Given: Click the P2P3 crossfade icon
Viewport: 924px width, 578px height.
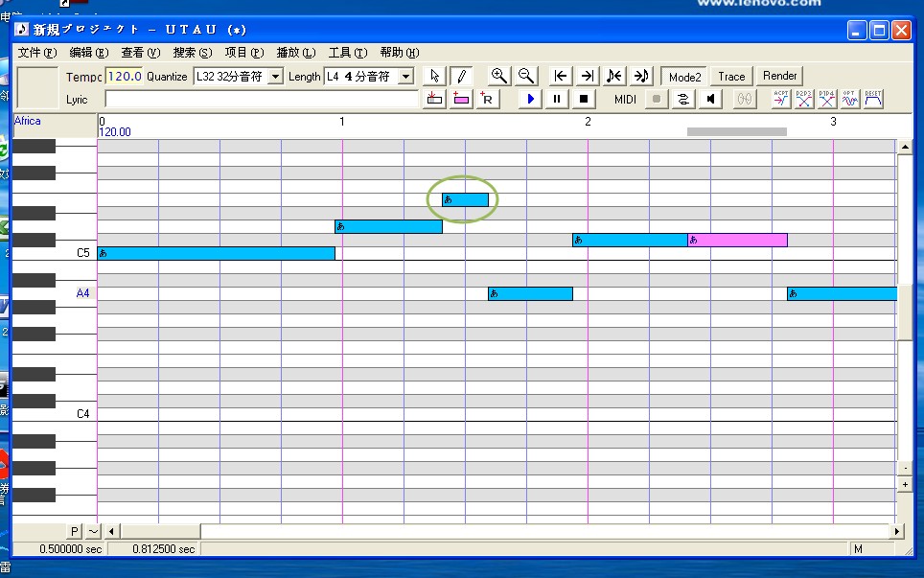Looking at the screenshot, I should 804,99.
